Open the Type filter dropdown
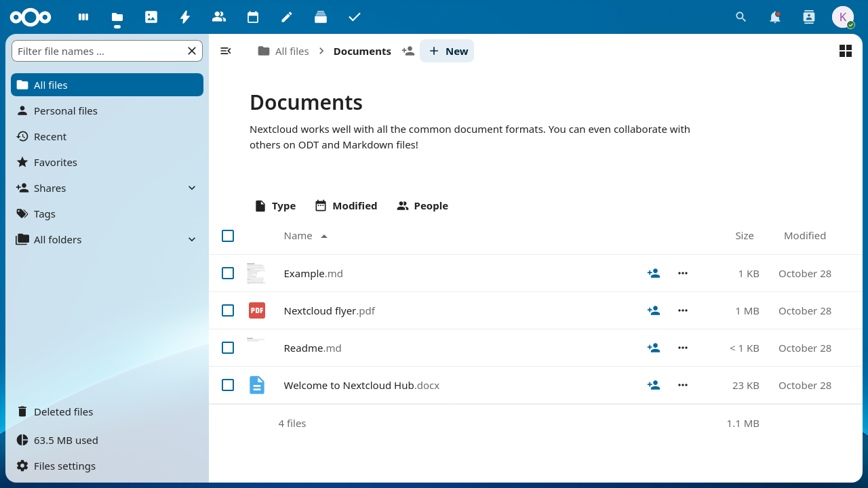Viewport: 868px width, 488px height. click(275, 206)
